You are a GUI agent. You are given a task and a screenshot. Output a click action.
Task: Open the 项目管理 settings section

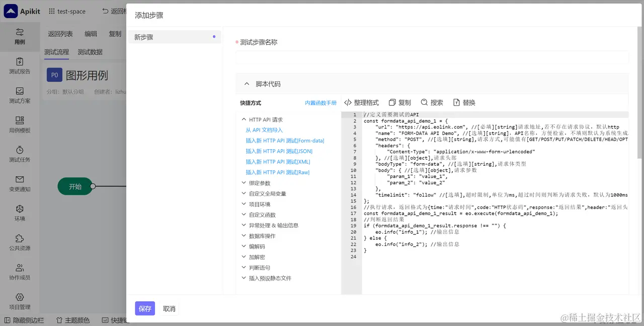pos(20,302)
